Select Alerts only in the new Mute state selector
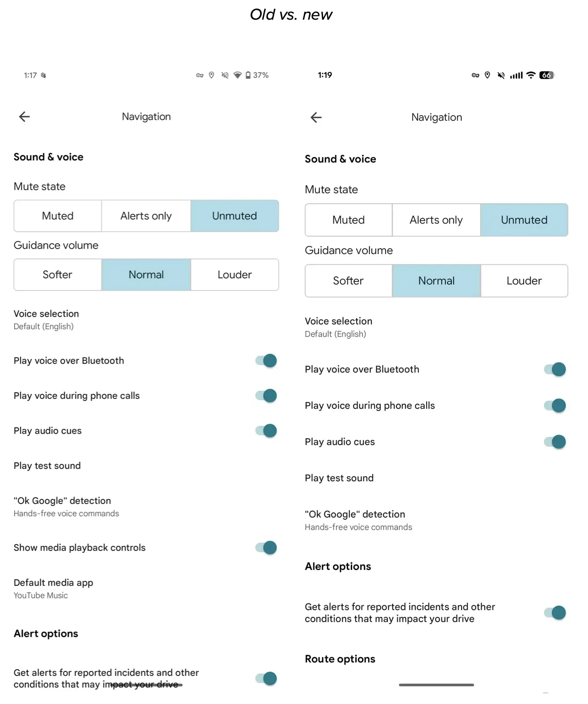 (x=436, y=220)
